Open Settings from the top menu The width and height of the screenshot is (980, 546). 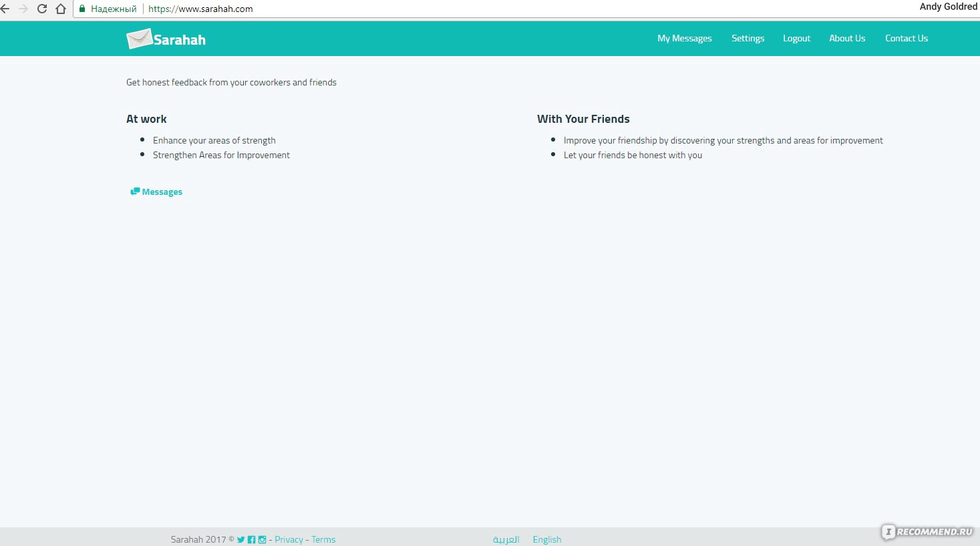point(748,38)
